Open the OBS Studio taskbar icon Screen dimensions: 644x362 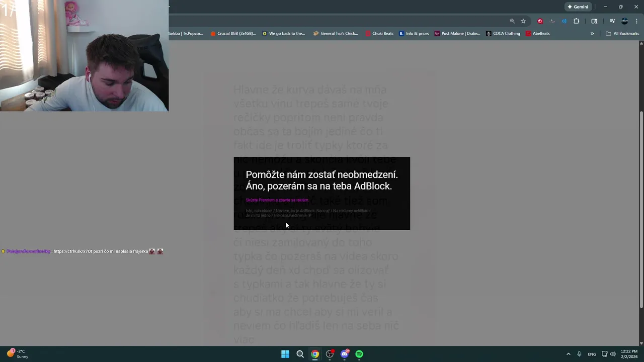(330, 354)
